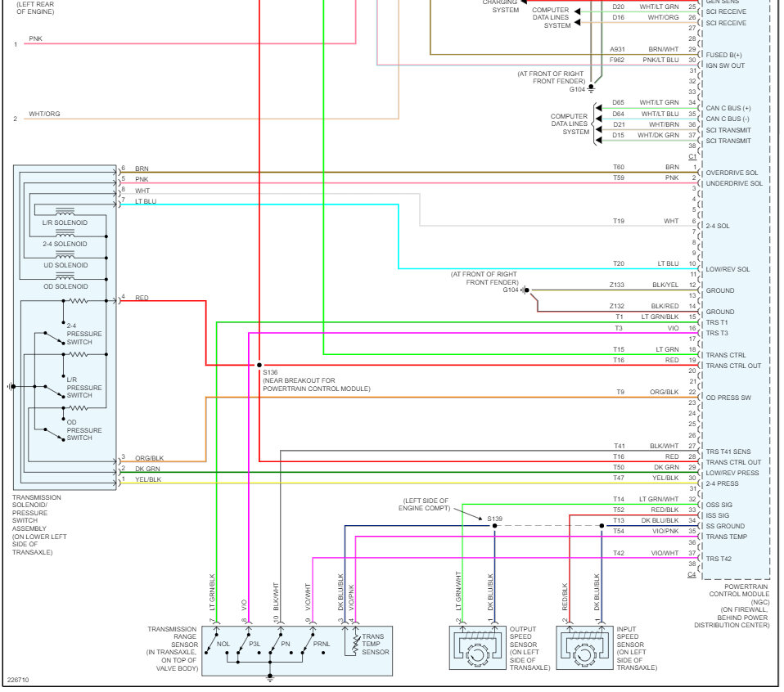The image size is (784, 692).
Task: Click the 2-4 SOL pin label
Action: click(x=718, y=226)
